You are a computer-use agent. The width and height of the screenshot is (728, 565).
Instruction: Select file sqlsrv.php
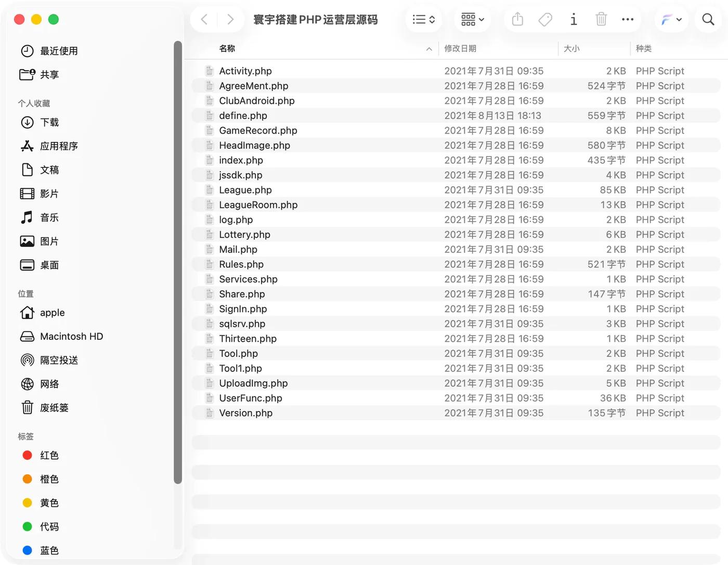click(x=456, y=324)
